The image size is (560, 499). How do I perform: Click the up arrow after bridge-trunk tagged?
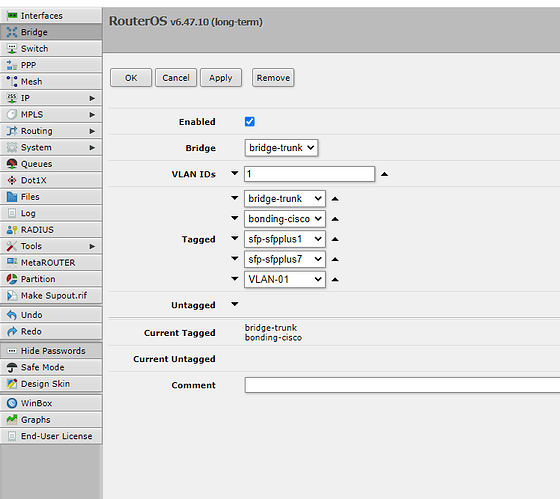pyautogui.click(x=335, y=199)
